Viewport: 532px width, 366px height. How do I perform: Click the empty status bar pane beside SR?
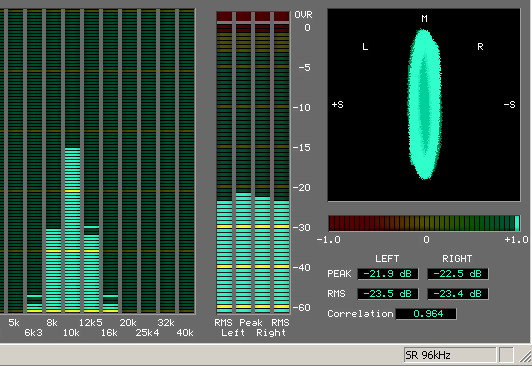pyautogui.click(x=506, y=355)
